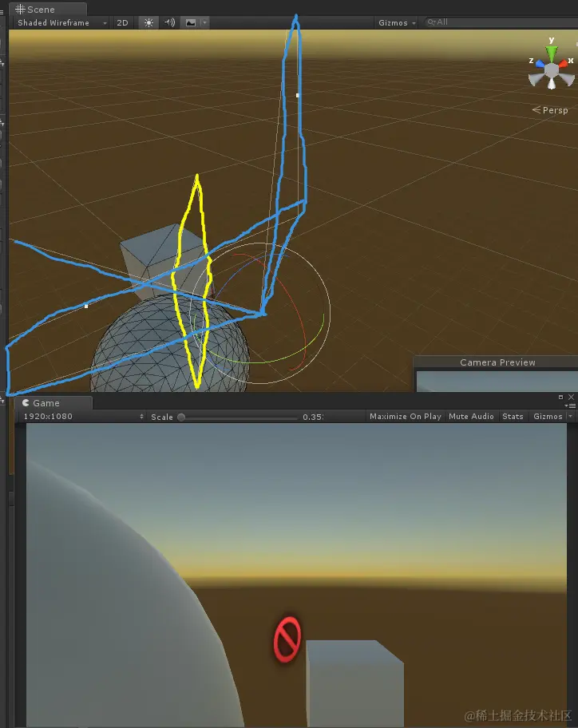Screen dimensions: 578x728
Task: Click the Camera Preview title bar
Action: [497, 362]
